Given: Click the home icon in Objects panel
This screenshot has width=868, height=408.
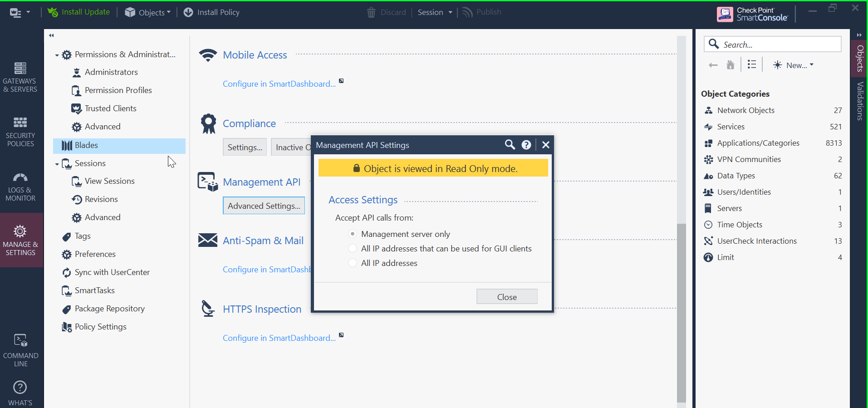Looking at the screenshot, I should [x=731, y=65].
